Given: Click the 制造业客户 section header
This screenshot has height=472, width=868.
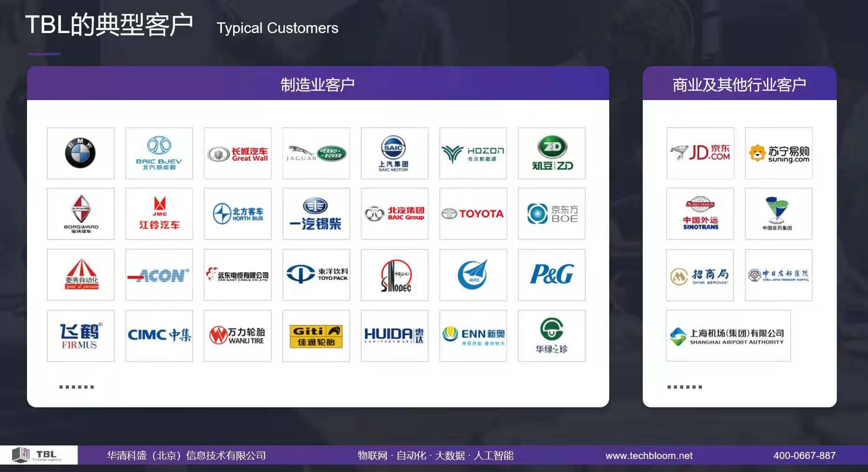Looking at the screenshot, I should (x=318, y=84).
